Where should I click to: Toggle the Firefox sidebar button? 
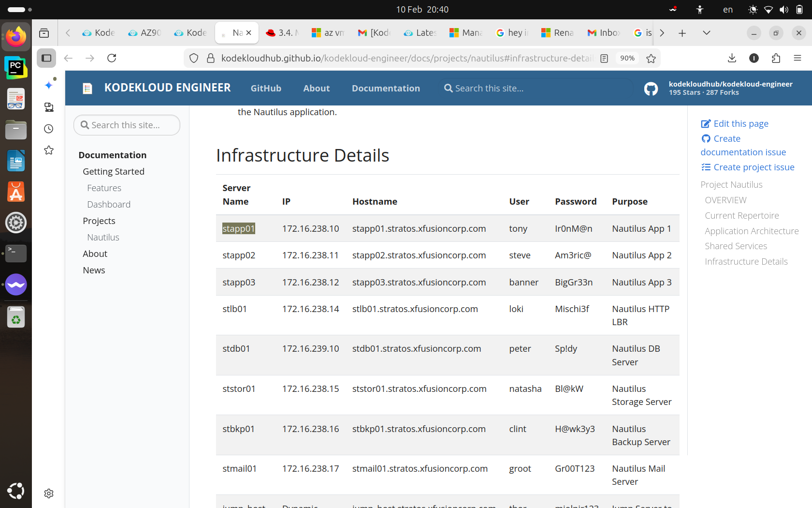[46, 58]
